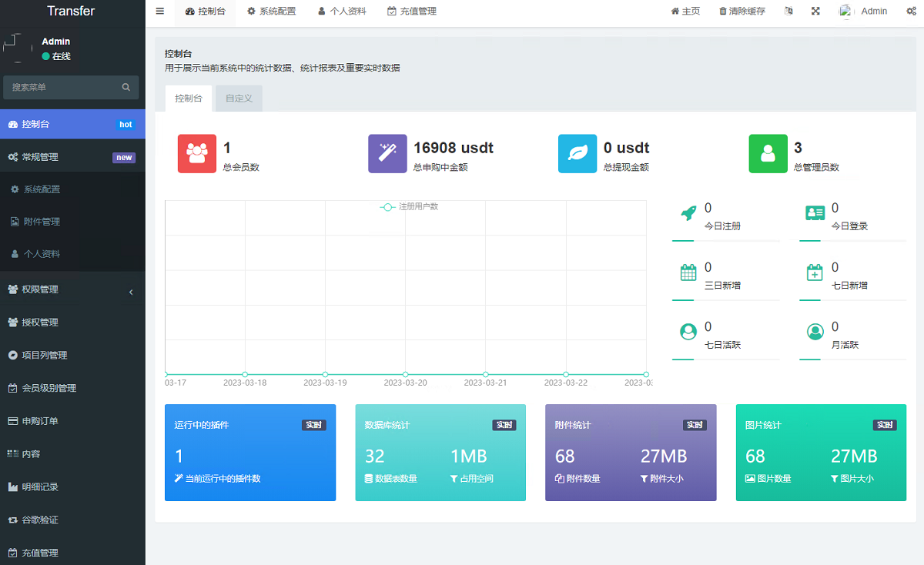Click the hot badge on 控制台

coord(126,125)
